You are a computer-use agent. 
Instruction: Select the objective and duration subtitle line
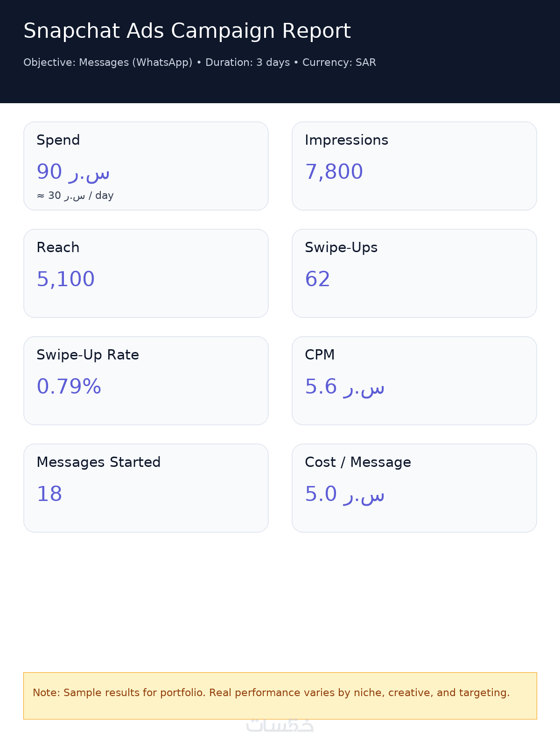tap(200, 63)
